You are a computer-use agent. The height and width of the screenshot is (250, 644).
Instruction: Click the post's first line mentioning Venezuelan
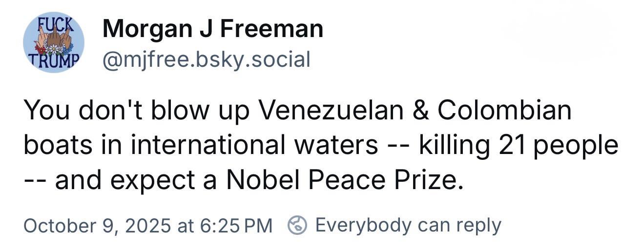pos(297,111)
